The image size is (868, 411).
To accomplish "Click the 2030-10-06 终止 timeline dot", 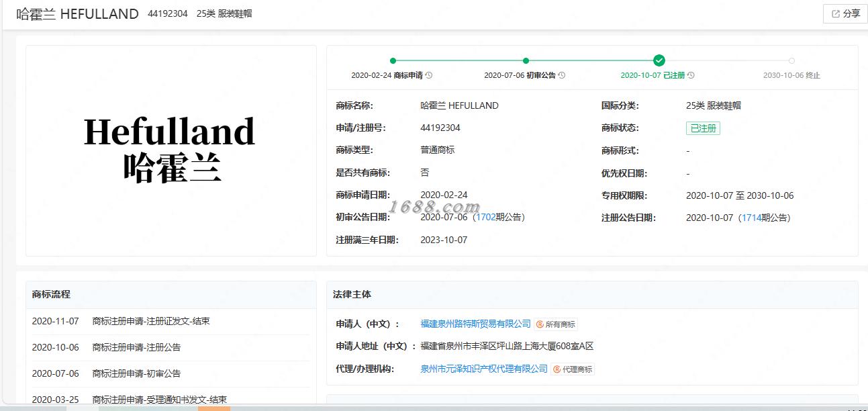I will click(791, 60).
